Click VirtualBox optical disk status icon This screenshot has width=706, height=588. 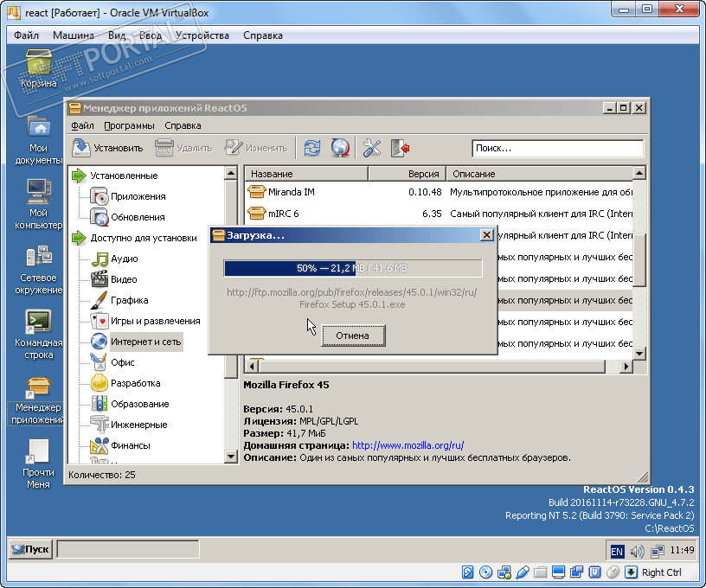tap(485, 572)
